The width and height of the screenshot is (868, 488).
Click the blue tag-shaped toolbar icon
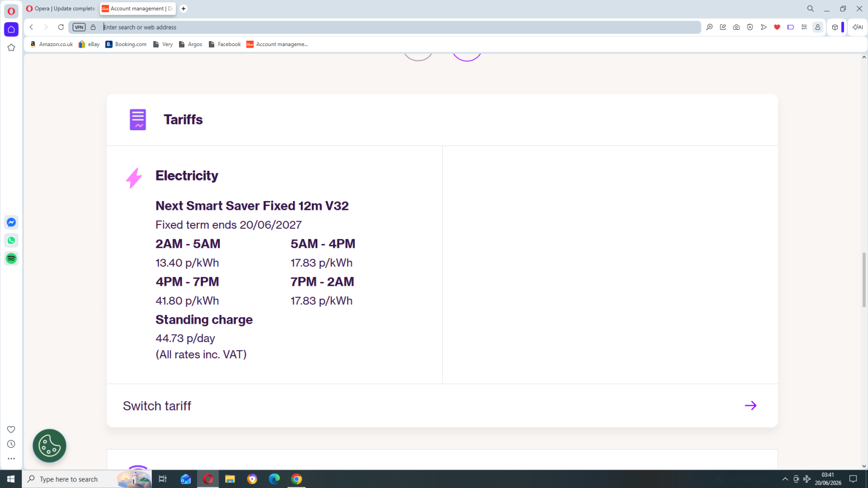pyautogui.click(x=790, y=27)
